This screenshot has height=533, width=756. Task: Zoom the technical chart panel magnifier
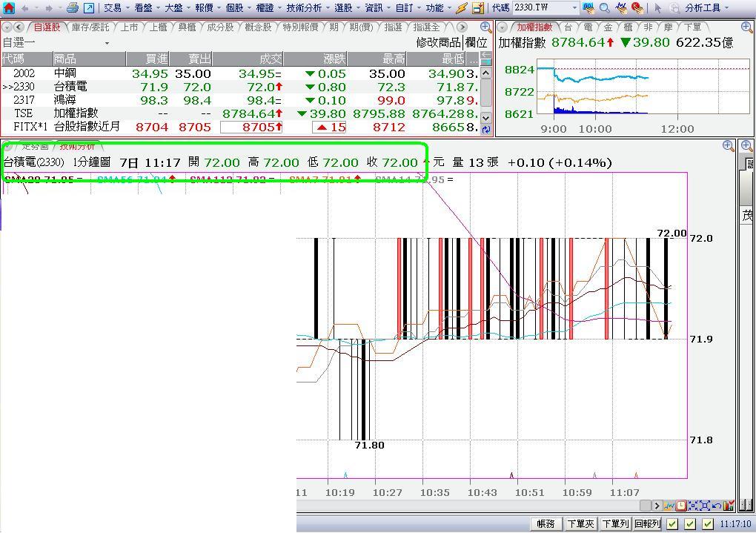729,146
